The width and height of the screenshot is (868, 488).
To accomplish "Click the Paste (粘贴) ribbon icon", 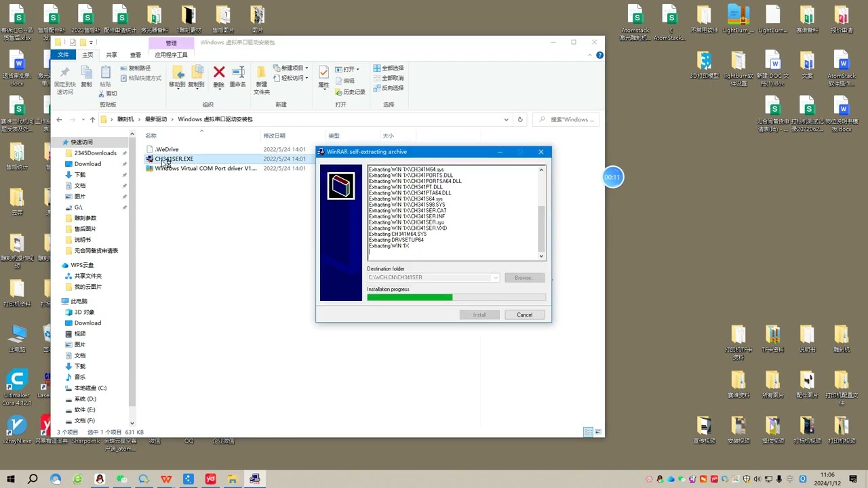I will pyautogui.click(x=106, y=77).
